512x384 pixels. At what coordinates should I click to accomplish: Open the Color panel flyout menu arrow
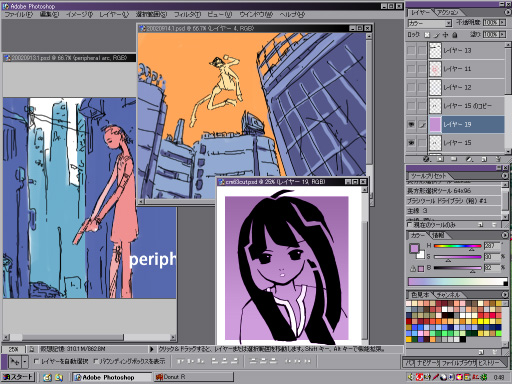[x=505, y=235]
